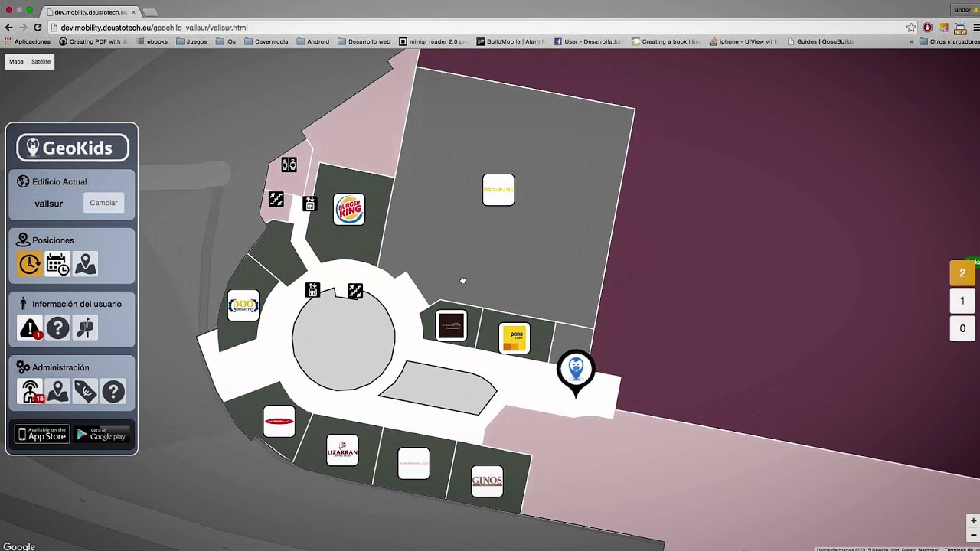
Task: Click the map pin icon under Administración
Action: coord(57,392)
